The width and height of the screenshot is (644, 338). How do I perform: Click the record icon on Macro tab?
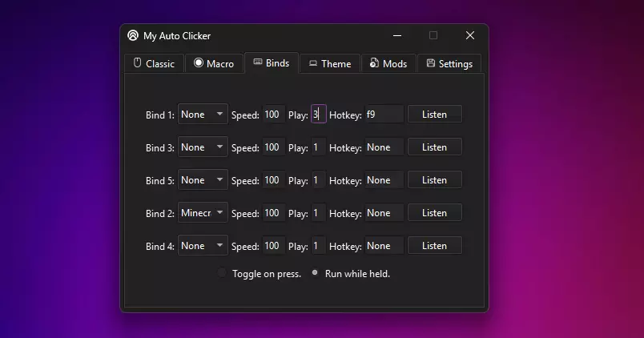pyautogui.click(x=199, y=62)
